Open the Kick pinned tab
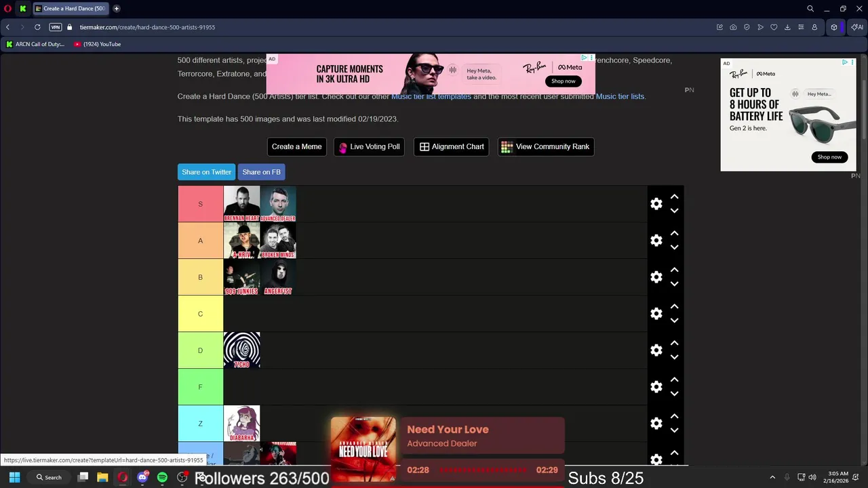Viewport: 868px width, 488px height. click(x=23, y=9)
